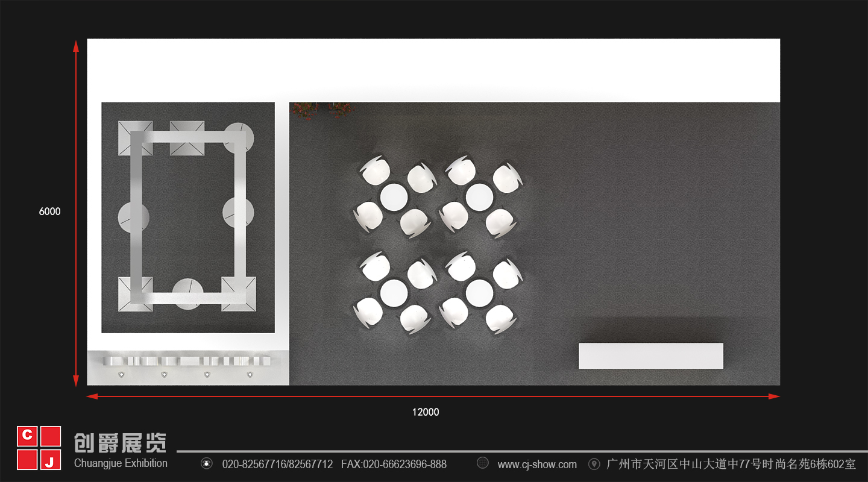Select the FAX:020-66623696-888 text
868x482 pixels.
(x=394, y=465)
